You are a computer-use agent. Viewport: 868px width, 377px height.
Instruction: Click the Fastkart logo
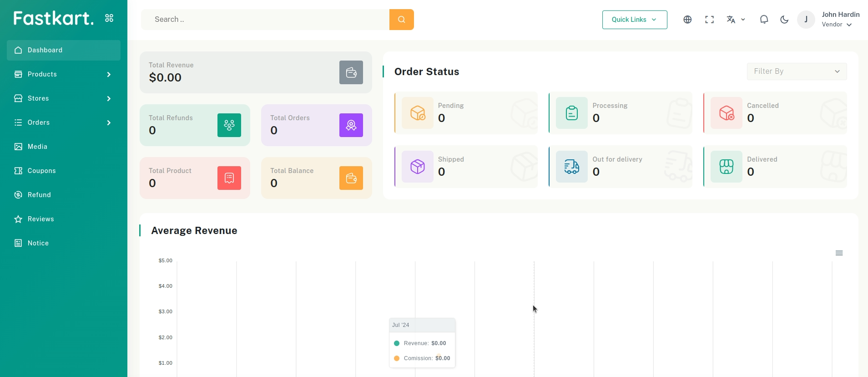53,18
